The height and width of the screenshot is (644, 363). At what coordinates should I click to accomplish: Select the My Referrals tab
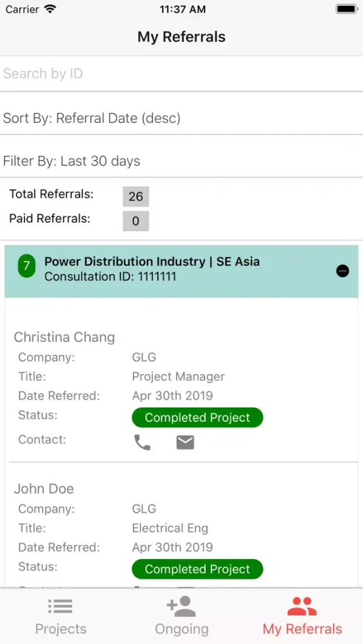tap(302, 616)
